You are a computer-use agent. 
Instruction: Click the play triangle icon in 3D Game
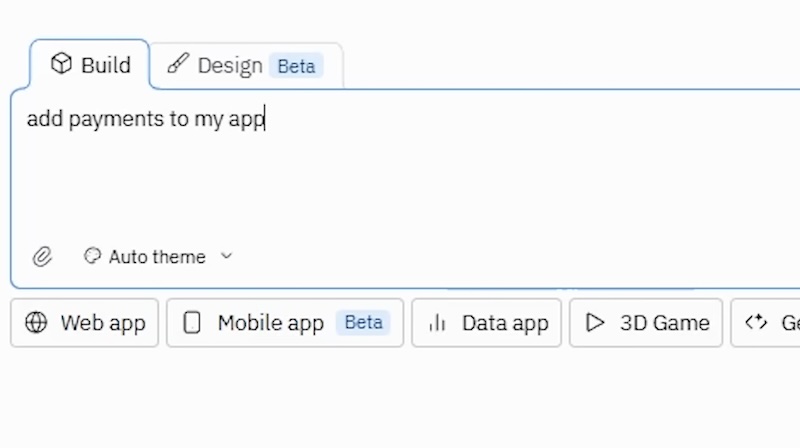[596, 323]
